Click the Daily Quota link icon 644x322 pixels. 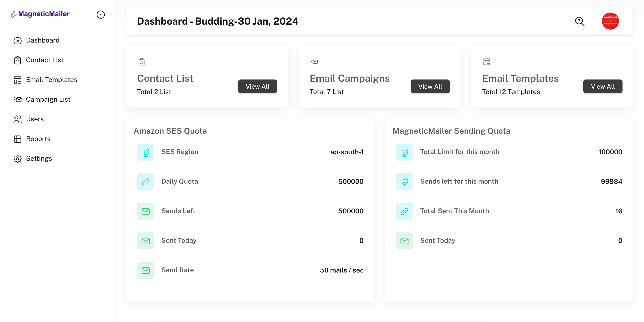click(146, 182)
